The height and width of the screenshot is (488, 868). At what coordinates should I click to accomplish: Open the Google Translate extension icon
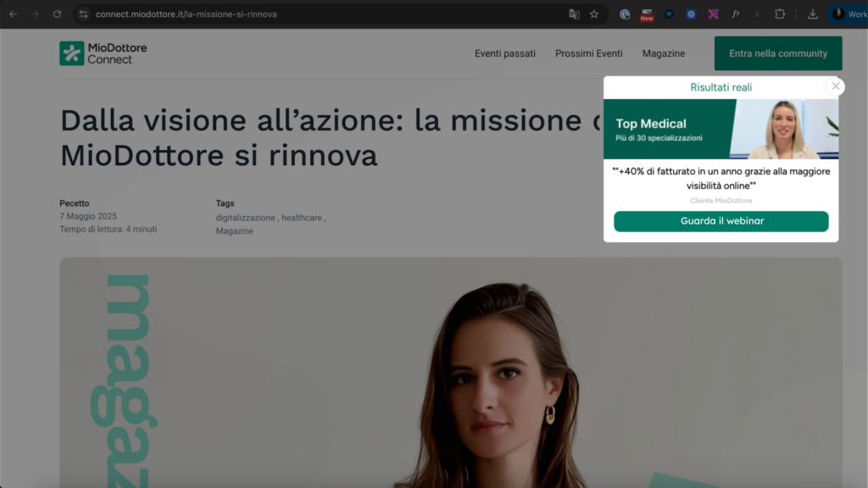[574, 14]
